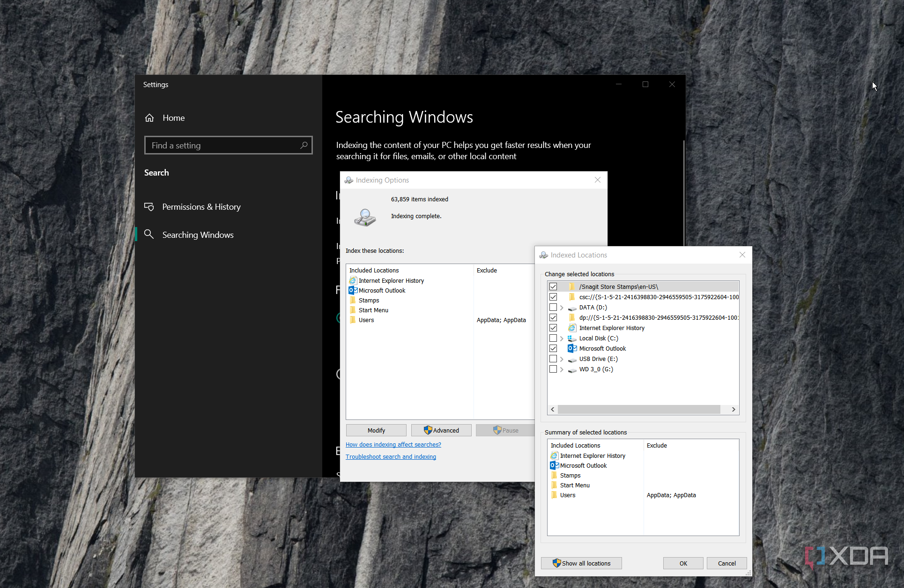Click the Microsoft Outlook icon in Change selected locations

[572, 348]
